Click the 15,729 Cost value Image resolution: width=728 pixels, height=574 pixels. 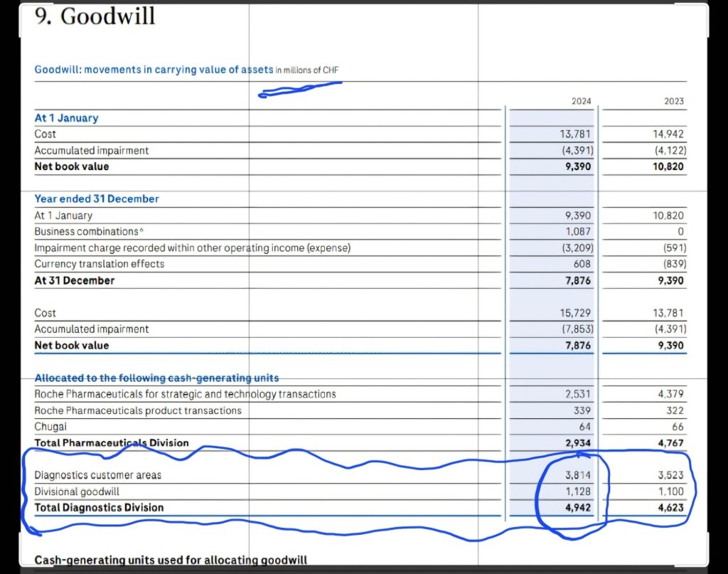click(x=575, y=313)
